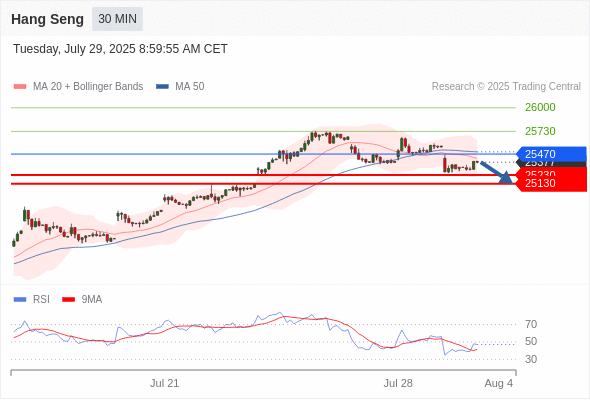Click the dark current price tag 25377
The height and width of the screenshot is (400, 590).
pyautogui.click(x=551, y=164)
